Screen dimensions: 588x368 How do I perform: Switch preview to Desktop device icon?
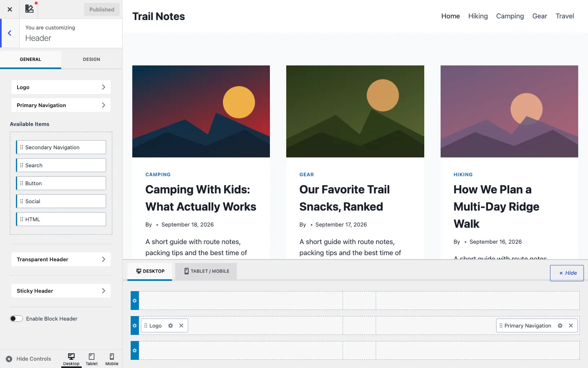coord(71,359)
